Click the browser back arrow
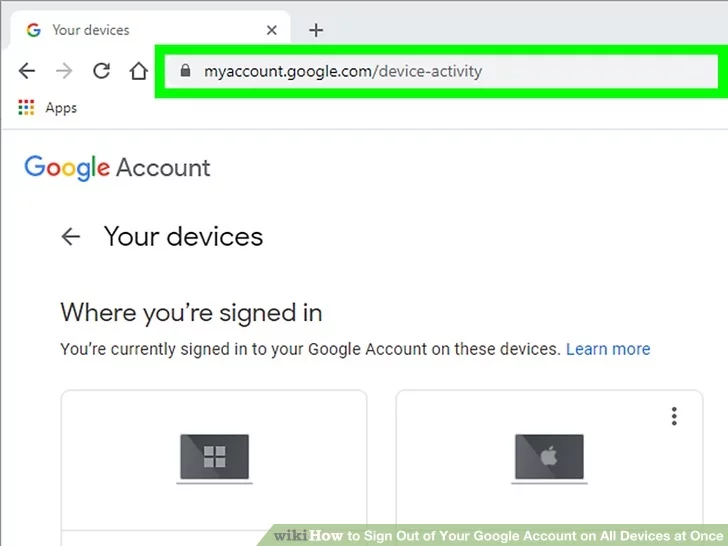 [27, 71]
